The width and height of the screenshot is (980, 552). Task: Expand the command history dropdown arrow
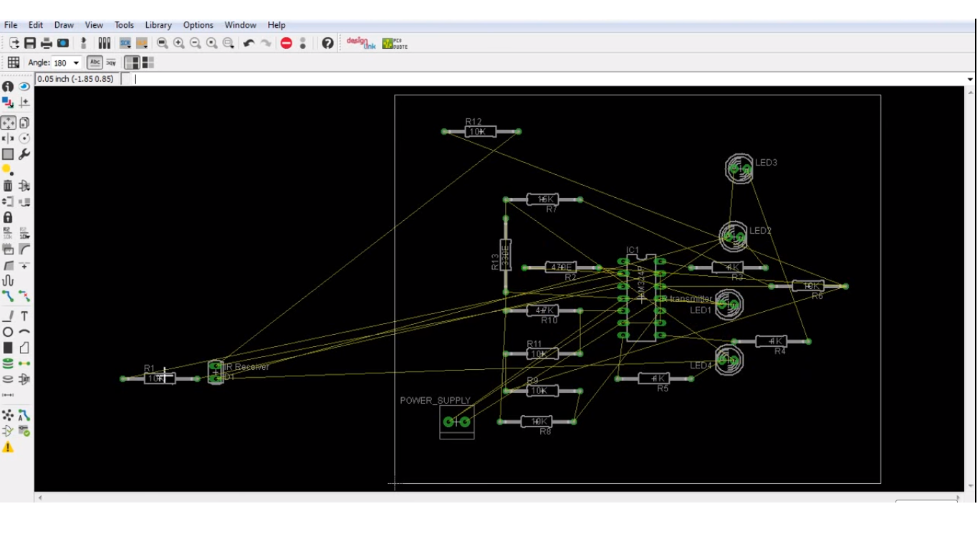(971, 80)
